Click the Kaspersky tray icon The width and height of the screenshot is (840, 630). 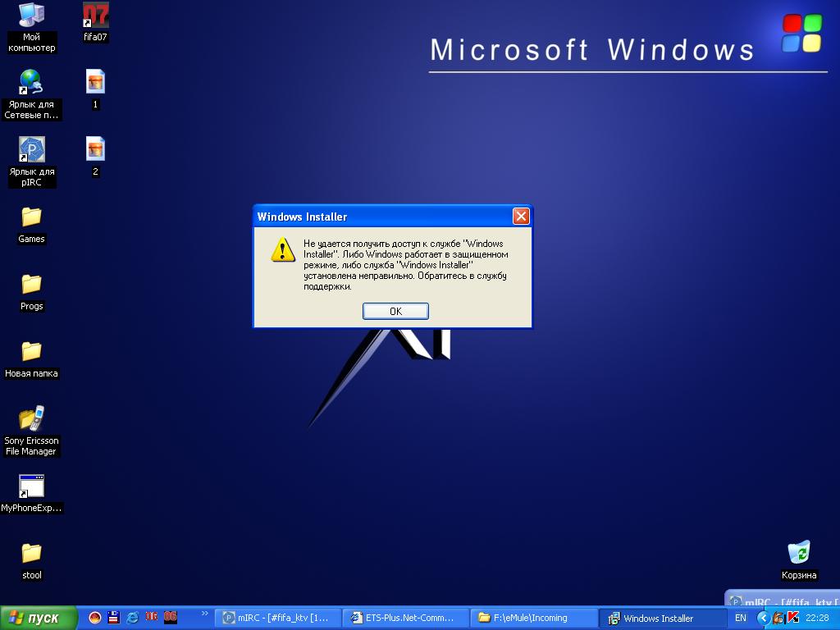[x=792, y=618]
